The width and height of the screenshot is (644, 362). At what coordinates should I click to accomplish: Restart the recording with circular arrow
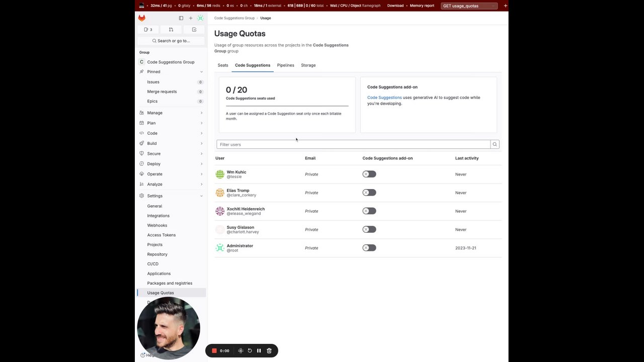250,350
